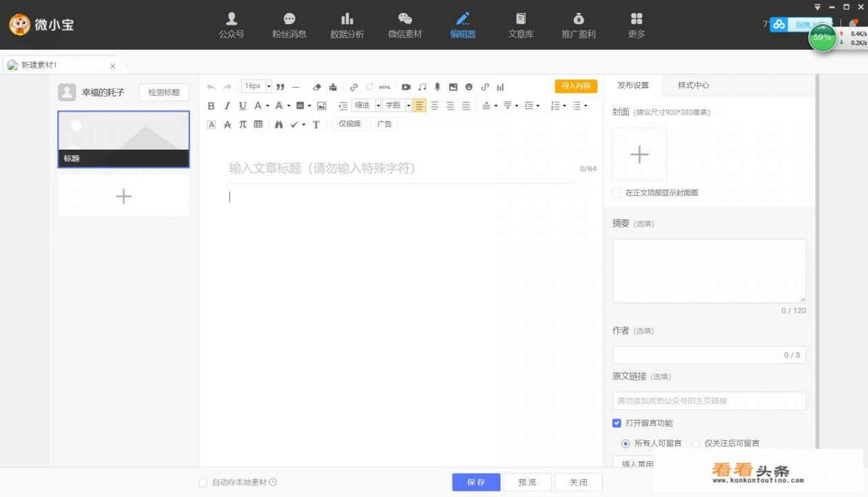The height and width of the screenshot is (497, 868).
Task: Click the microphone audio insert icon
Action: (x=437, y=87)
